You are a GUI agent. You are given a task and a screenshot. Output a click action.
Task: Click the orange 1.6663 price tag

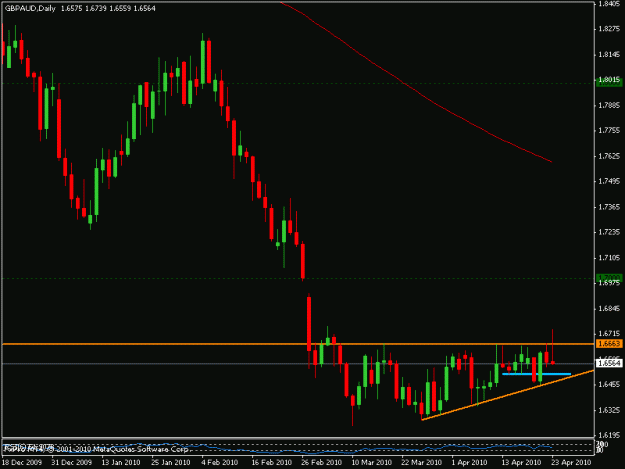pos(609,344)
